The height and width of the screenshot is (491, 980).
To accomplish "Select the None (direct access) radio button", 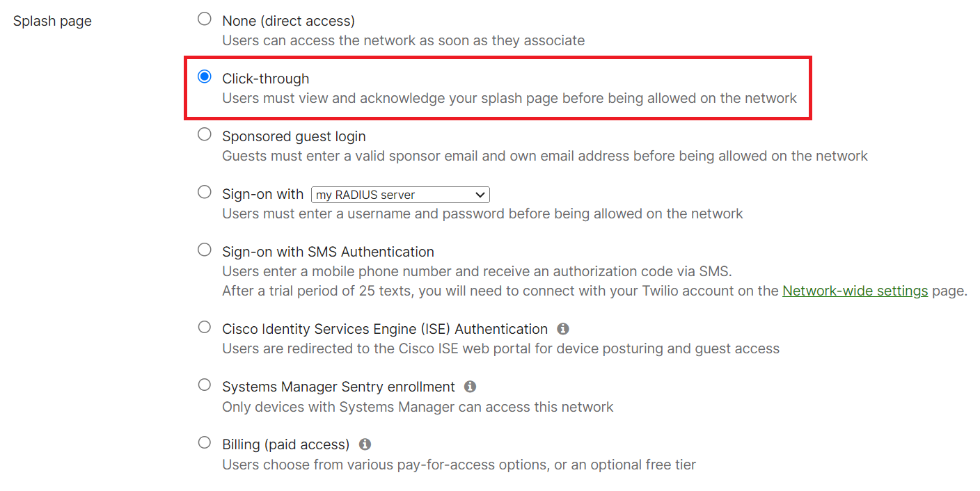I will (205, 19).
